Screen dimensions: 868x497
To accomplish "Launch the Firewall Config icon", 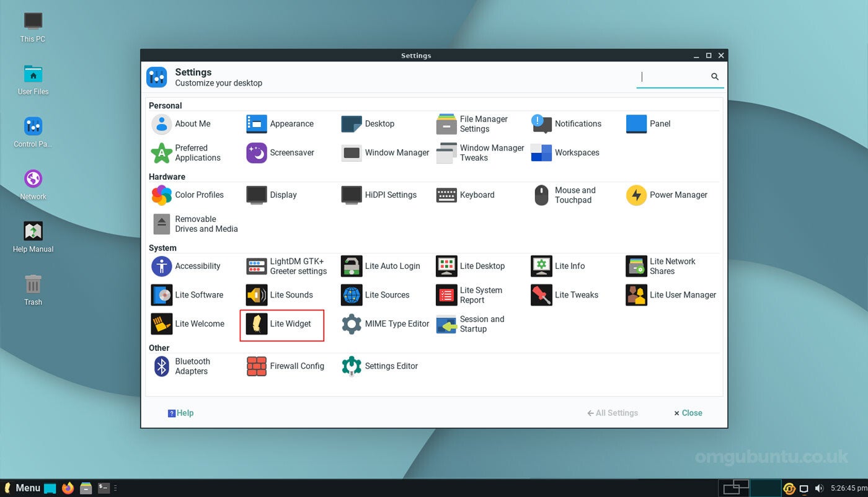I will [x=285, y=366].
